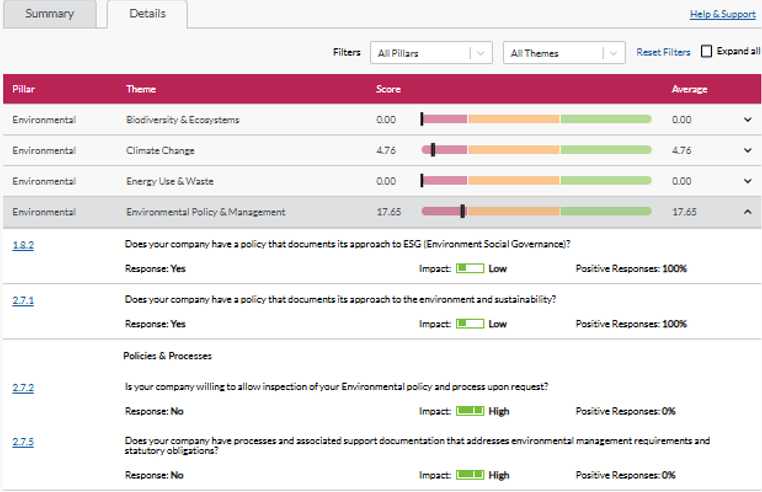Viewport: 762px width, 492px height.
Task: Collapse the Environmental Policy & Management row
Action: [x=747, y=212]
